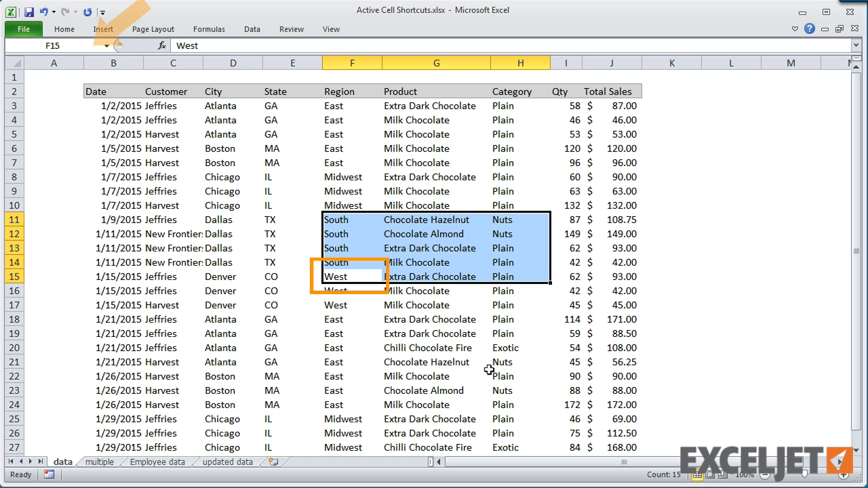Open Page Break Preview from status bar
The image size is (868, 488).
click(724, 474)
